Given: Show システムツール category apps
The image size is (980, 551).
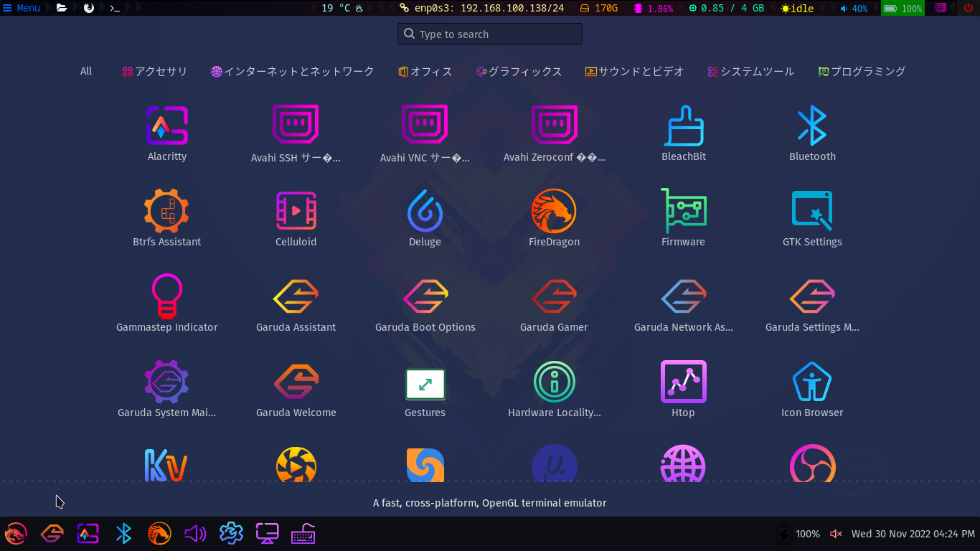Looking at the screenshot, I should pos(750,71).
